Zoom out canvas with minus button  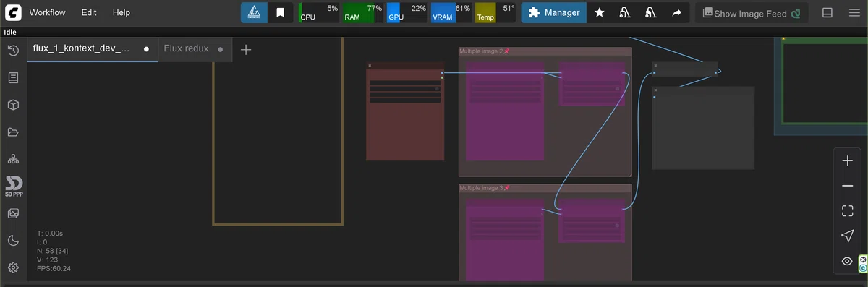tap(848, 186)
